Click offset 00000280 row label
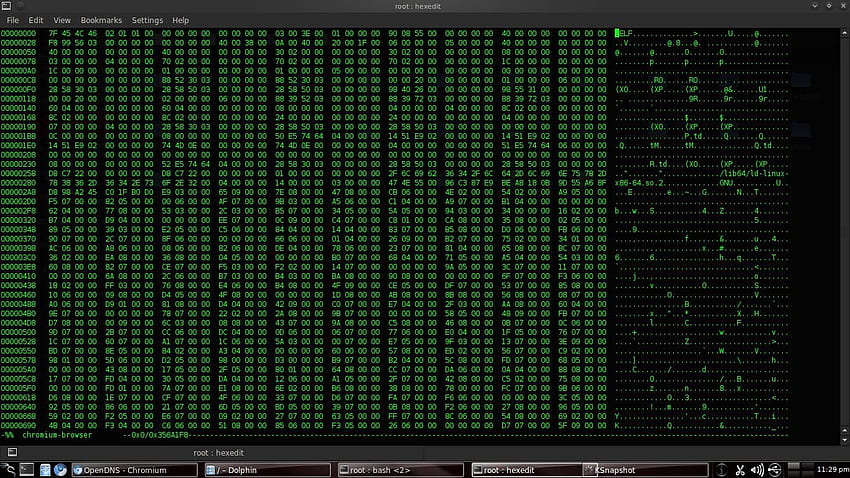This screenshot has width=850, height=478. click(x=18, y=183)
